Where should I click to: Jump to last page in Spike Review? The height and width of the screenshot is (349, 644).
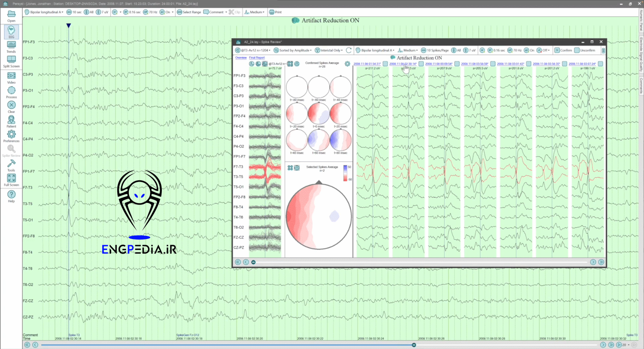pos(601,262)
